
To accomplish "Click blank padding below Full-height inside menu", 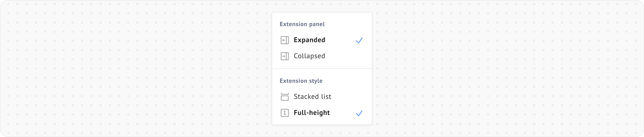I will (x=322, y=122).
